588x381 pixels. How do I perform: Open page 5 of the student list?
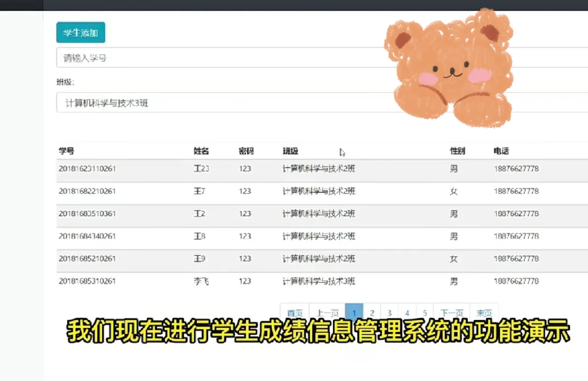[x=425, y=312]
